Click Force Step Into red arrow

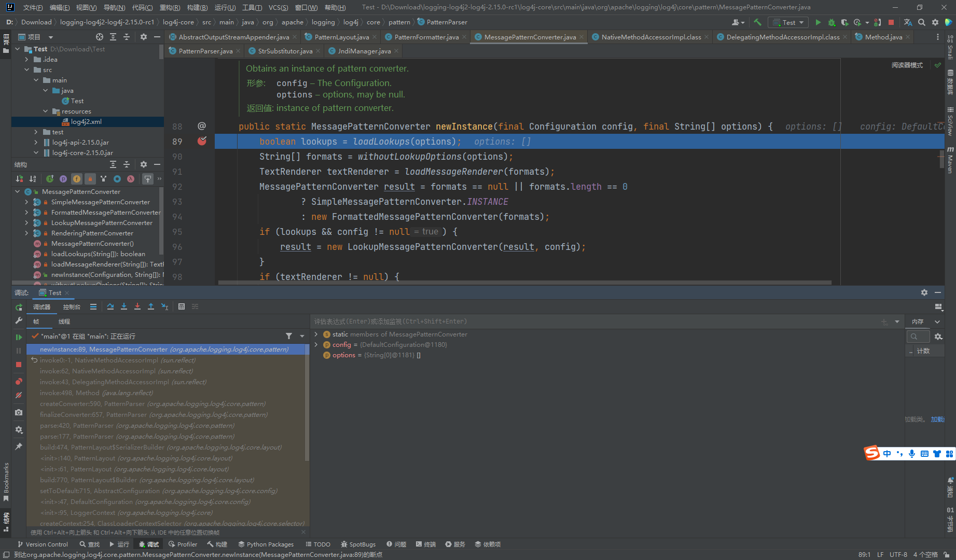pos(137,306)
